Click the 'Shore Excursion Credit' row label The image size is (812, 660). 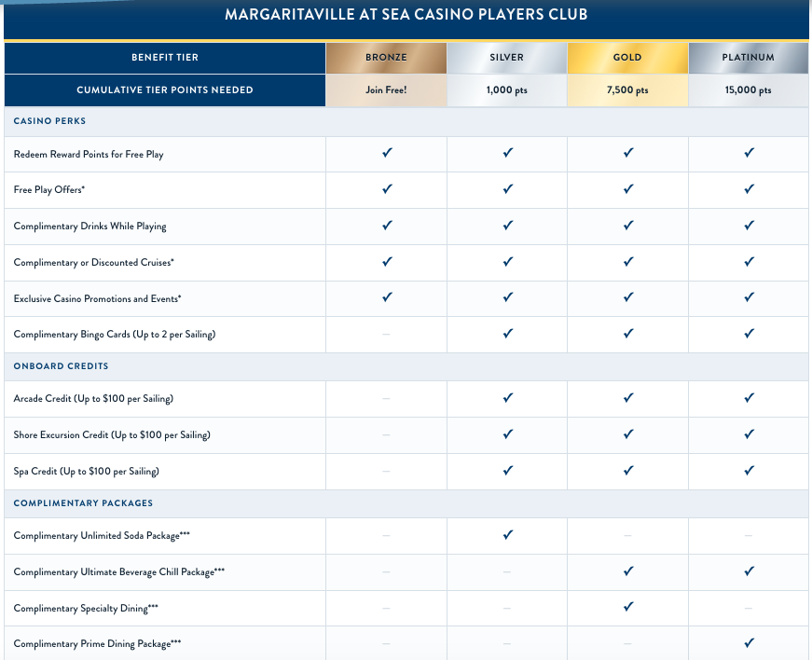pyautogui.click(x=112, y=434)
